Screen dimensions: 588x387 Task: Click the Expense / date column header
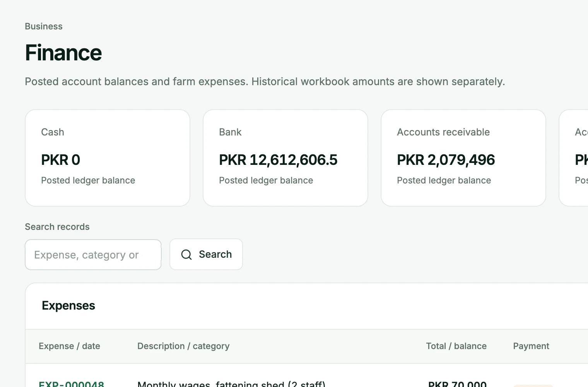(69, 346)
